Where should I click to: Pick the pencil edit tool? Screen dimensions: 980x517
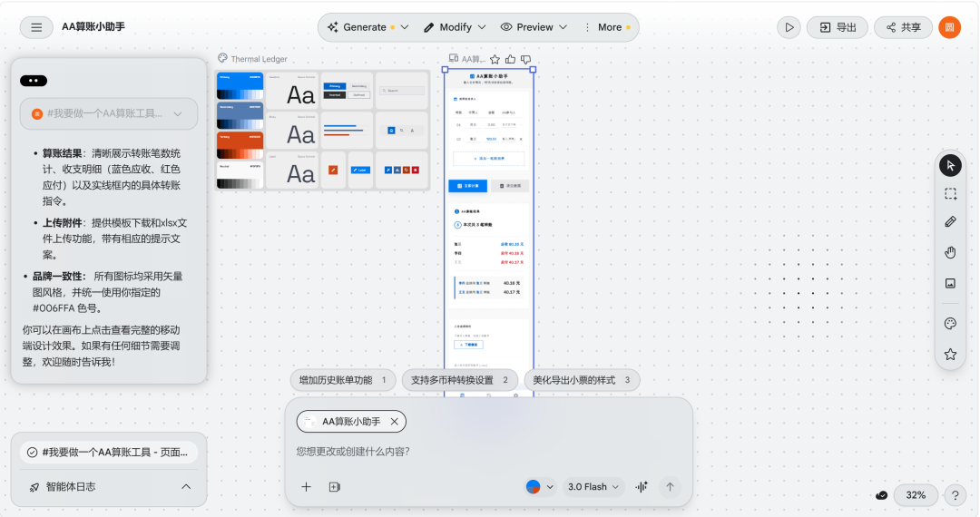950,221
